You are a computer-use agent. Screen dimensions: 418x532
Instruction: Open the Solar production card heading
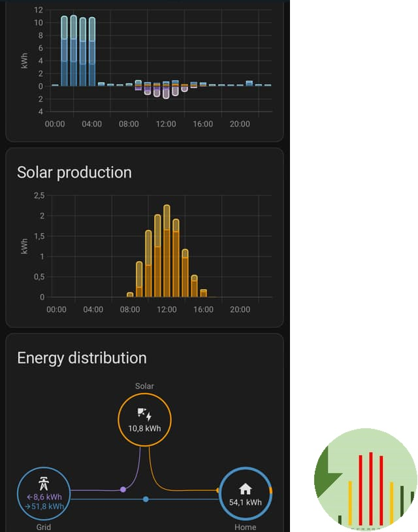point(74,172)
